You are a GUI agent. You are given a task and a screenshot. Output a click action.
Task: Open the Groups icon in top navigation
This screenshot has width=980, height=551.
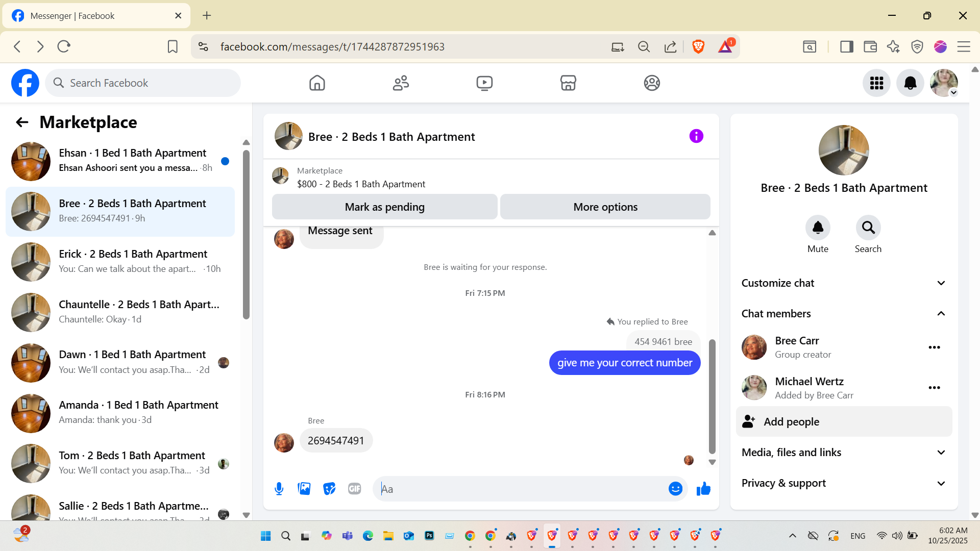pyautogui.click(x=652, y=83)
